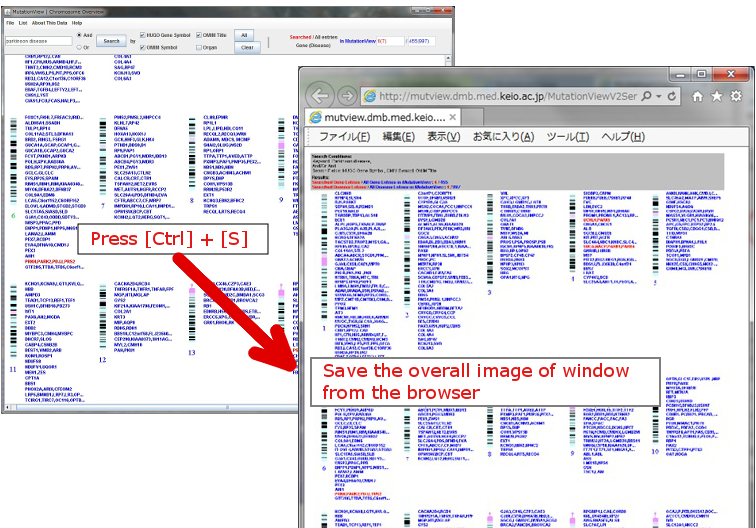Select the And radio button
756x528 pixels.
coord(80,35)
